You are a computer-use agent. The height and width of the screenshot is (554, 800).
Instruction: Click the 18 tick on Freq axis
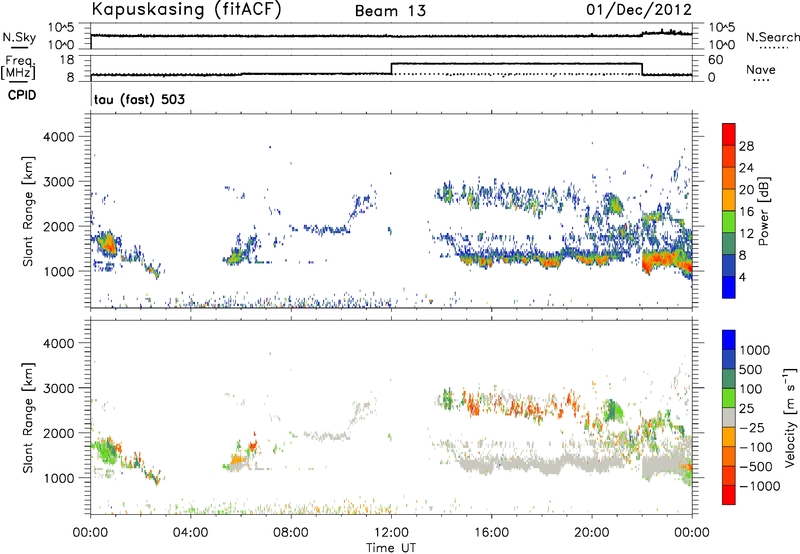click(x=67, y=60)
